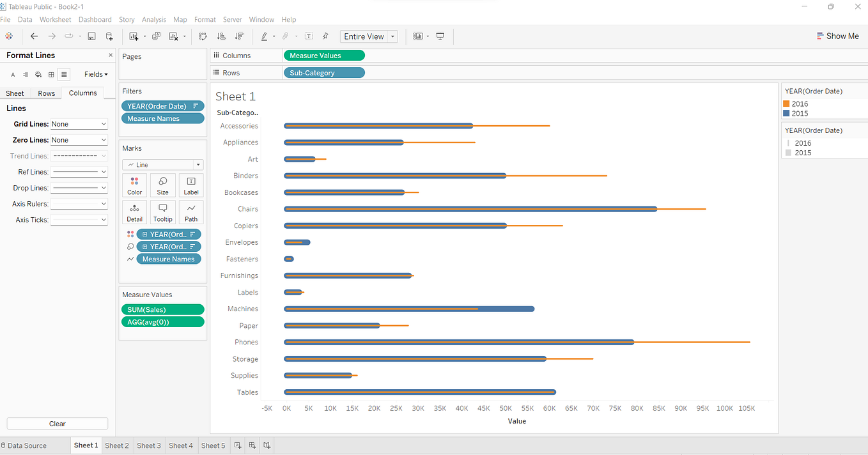Click the Tooltip icon in the Marks card
Screen dimensions: 868x455
point(162,212)
